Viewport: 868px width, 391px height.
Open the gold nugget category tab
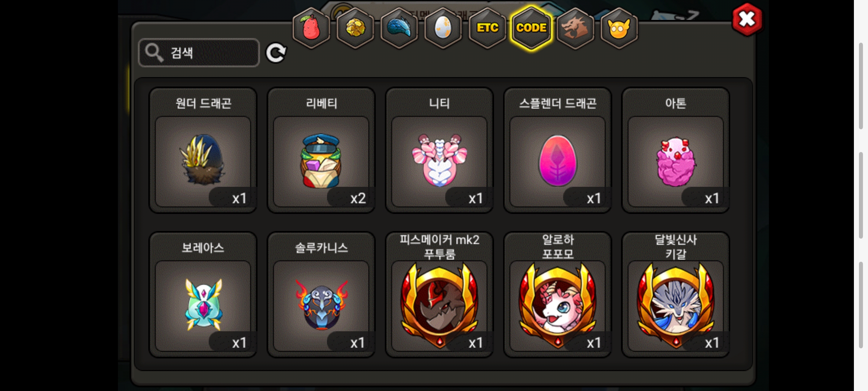tap(355, 28)
